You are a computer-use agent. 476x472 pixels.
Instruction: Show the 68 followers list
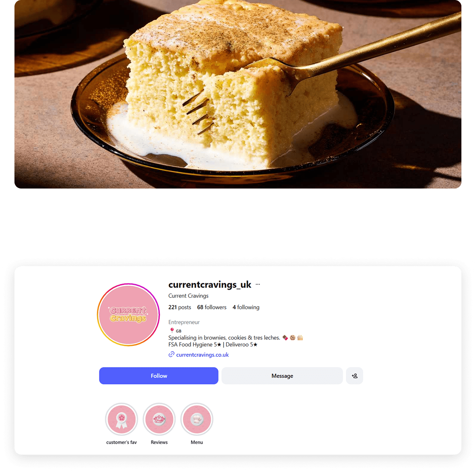(x=212, y=307)
